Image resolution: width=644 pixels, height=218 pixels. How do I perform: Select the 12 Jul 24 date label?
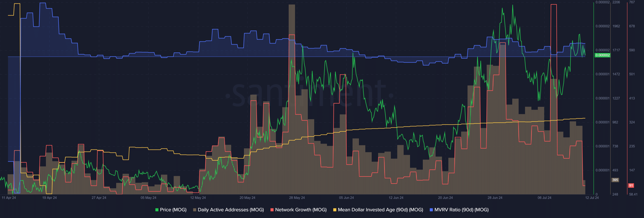point(592,198)
